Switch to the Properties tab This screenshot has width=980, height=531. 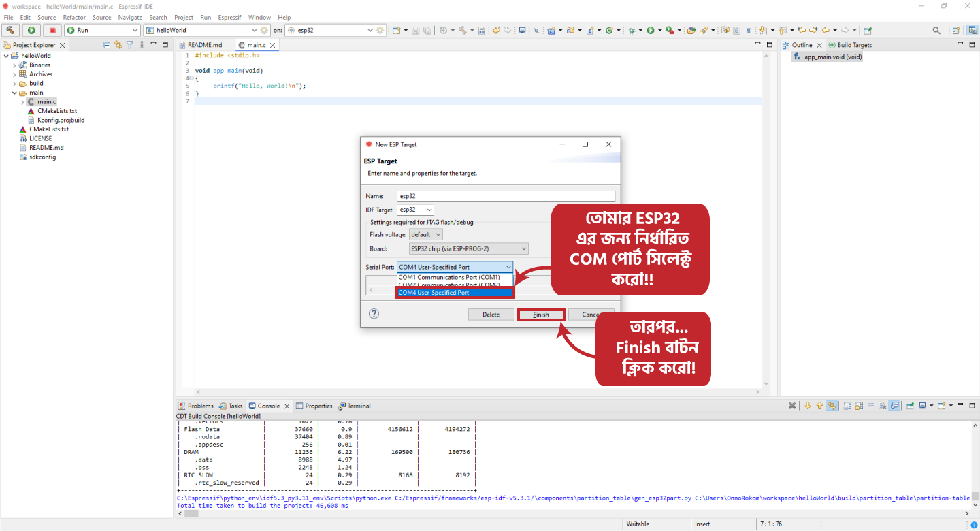point(314,406)
